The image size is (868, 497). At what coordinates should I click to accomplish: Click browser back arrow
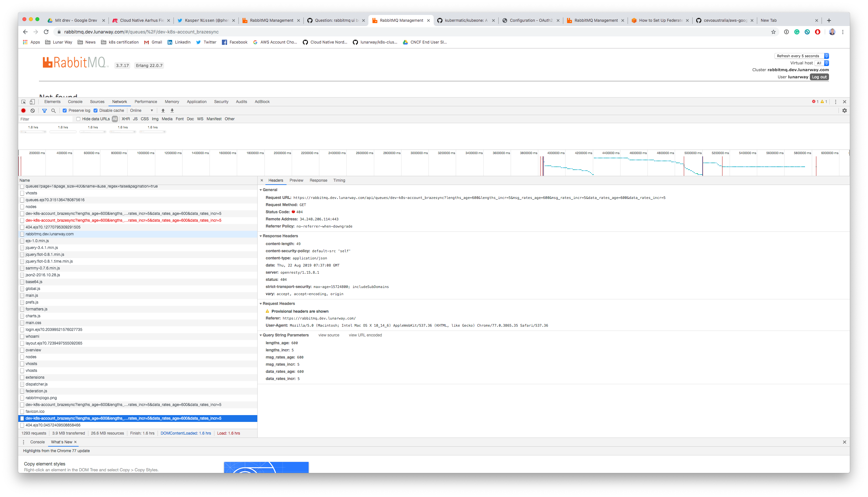pos(25,32)
